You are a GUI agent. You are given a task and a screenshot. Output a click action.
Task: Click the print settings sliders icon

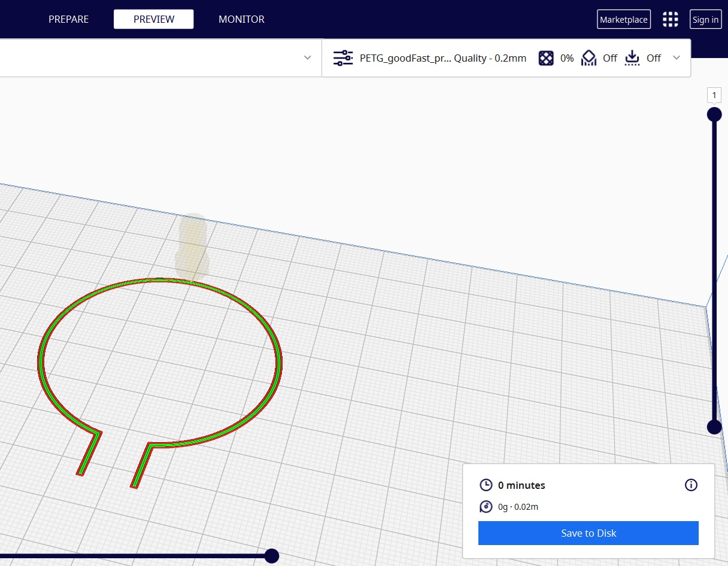[343, 58]
